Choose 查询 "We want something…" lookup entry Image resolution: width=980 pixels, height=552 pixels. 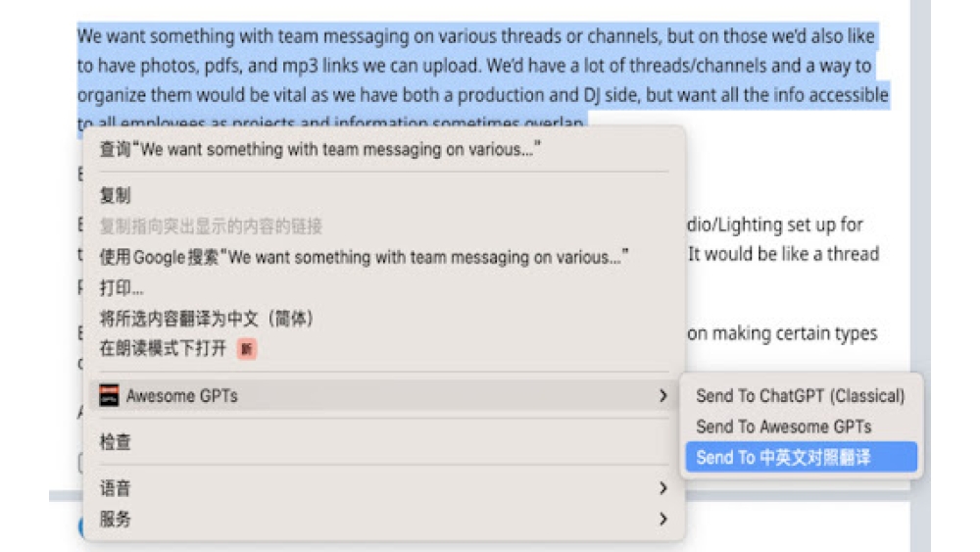383,149
